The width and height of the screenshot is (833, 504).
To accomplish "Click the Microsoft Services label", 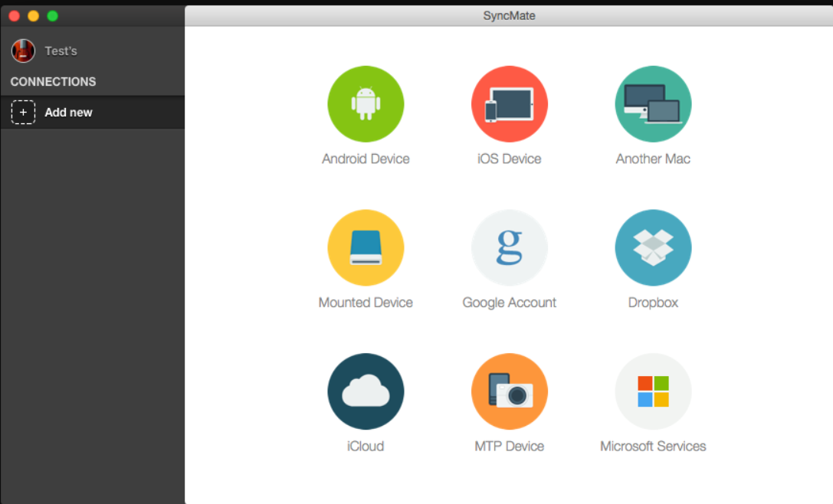I will [653, 446].
